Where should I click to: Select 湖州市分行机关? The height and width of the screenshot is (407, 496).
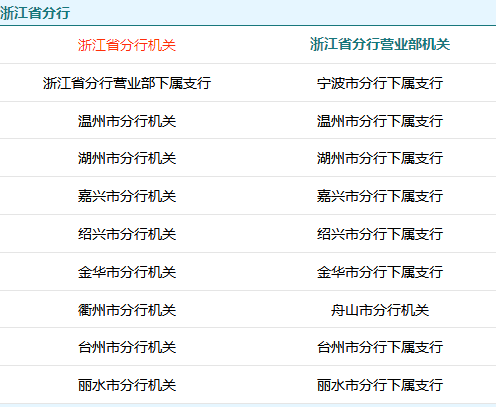tap(127, 158)
